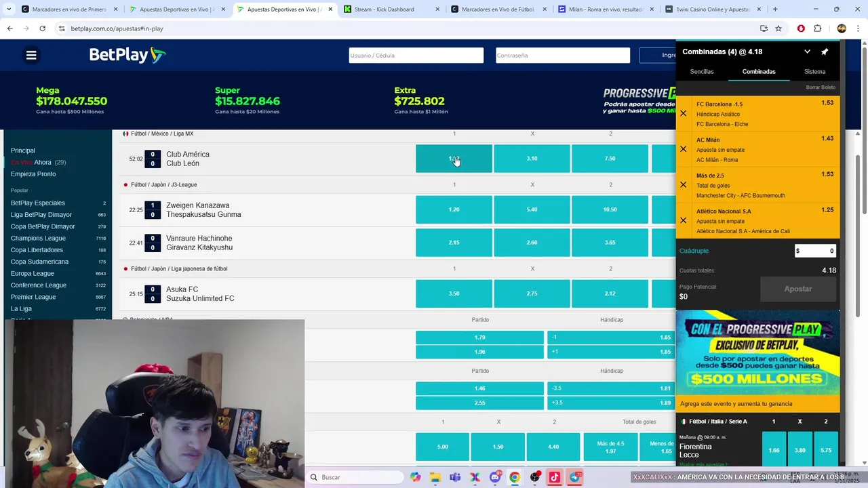Remove FC Barcelona -1.5 selection from slip
This screenshot has height=488, width=868.
pos(684,114)
